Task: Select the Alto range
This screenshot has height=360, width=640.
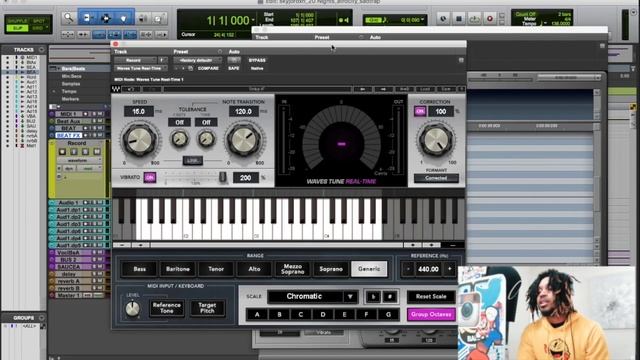Action: click(x=254, y=269)
